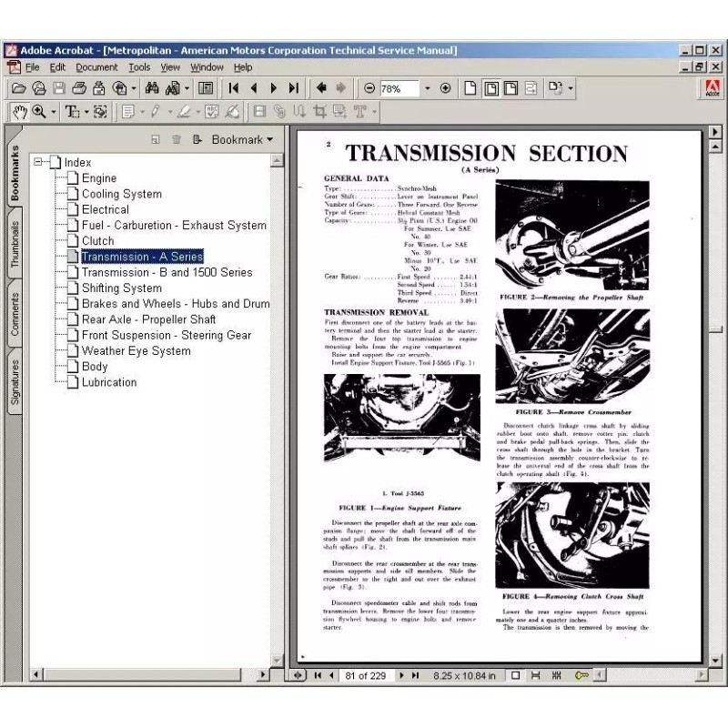Select the Hand tool

pyautogui.click(x=19, y=112)
